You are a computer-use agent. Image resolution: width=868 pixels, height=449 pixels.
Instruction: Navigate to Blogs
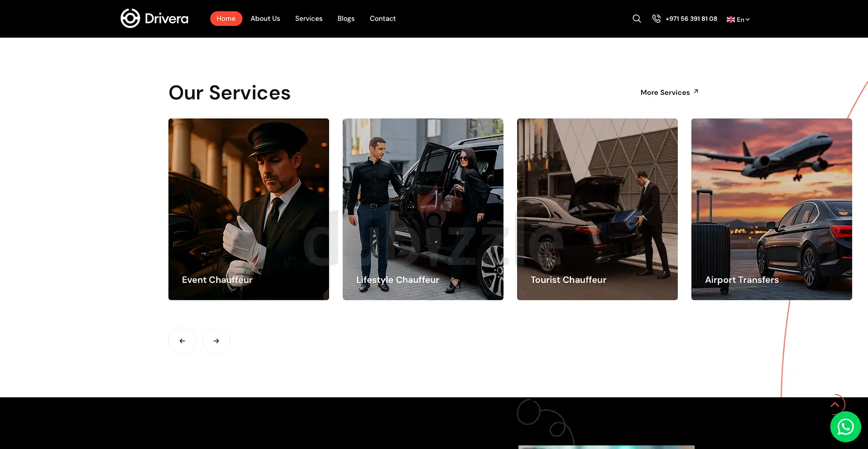coord(346,19)
